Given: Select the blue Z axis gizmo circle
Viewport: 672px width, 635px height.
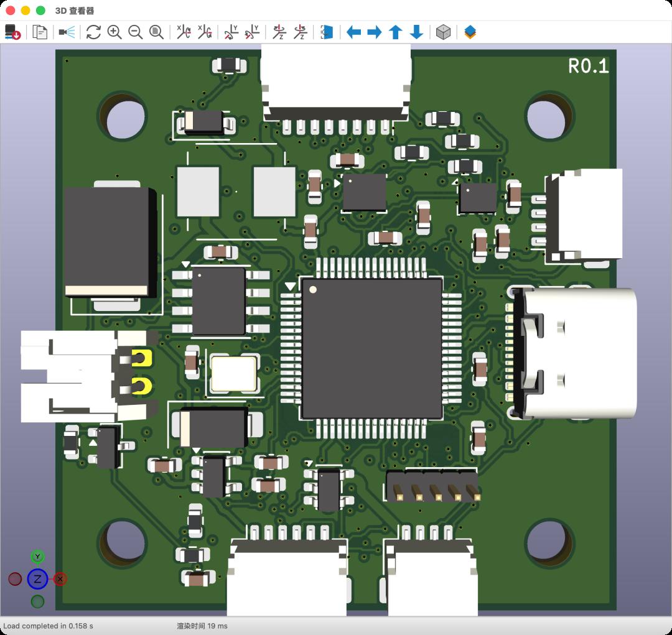Looking at the screenshot, I should 37,579.
